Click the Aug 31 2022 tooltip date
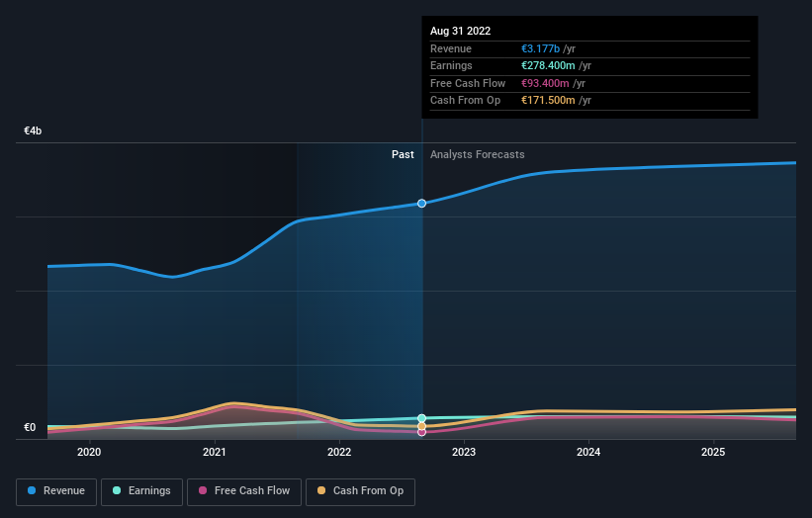The height and width of the screenshot is (518, 812). click(x=460, y=31)
